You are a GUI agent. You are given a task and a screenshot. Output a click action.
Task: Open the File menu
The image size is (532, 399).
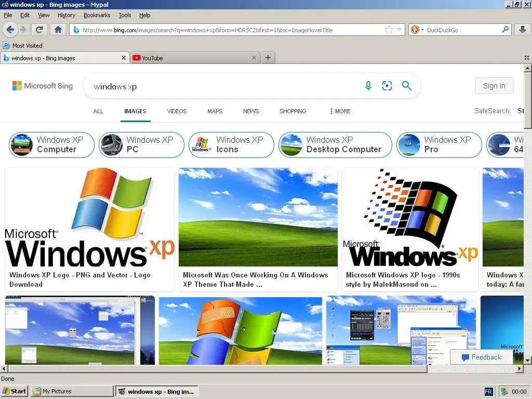[8, 15]
